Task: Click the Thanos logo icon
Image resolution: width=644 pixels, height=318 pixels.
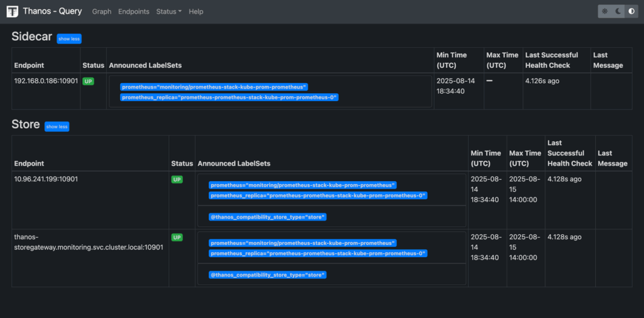Action: pyautogui.click(x=13, y=11)
